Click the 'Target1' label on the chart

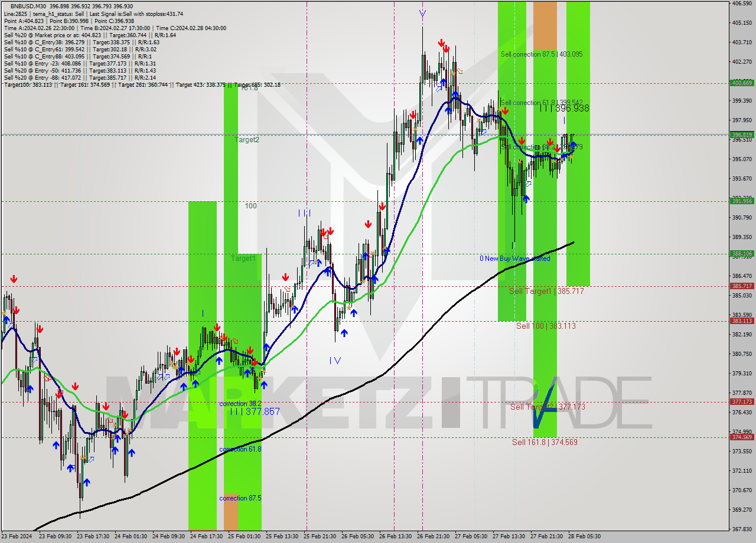point(243,259)
